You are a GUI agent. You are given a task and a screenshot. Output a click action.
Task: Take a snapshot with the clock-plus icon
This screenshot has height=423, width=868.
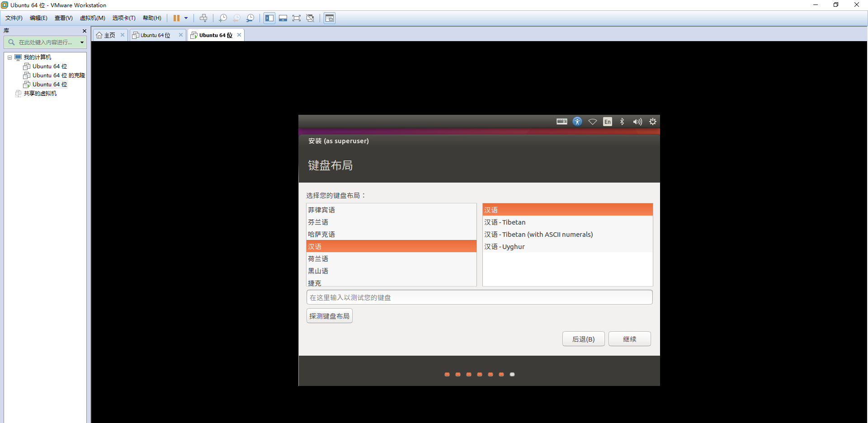223,18
